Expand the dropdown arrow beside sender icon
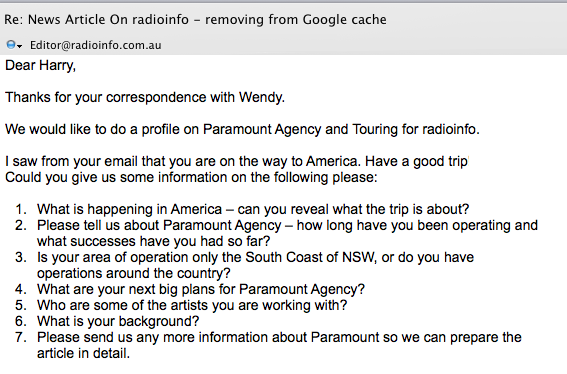The height and width of the screenshot is (374, 567). (x=20, y=46)
